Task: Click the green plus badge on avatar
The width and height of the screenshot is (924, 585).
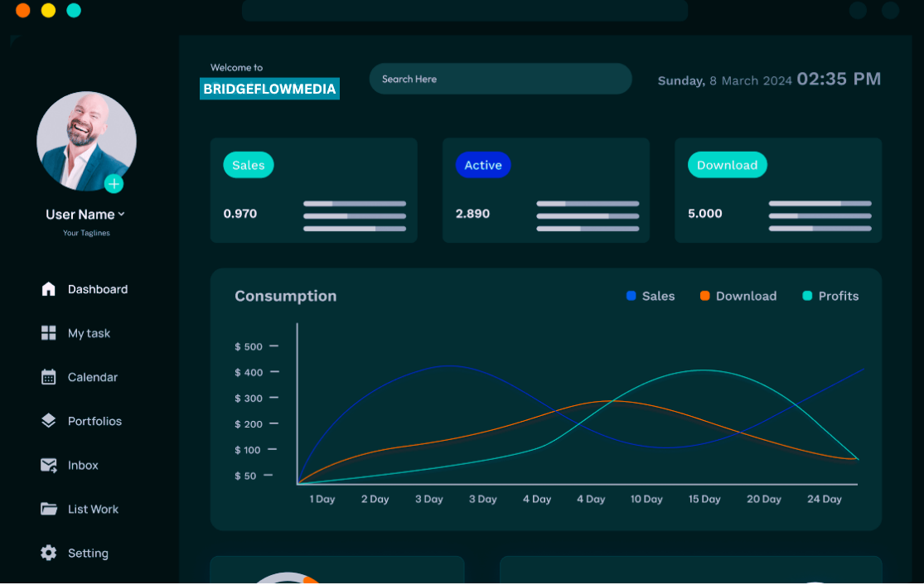Action: click(114, 184)
